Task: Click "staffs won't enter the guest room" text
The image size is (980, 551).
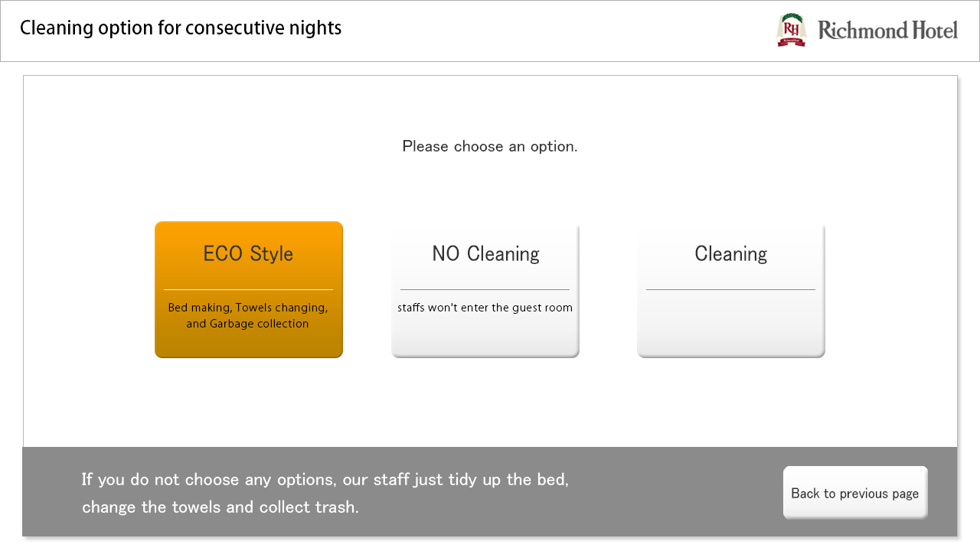Action: coord(485,308)
